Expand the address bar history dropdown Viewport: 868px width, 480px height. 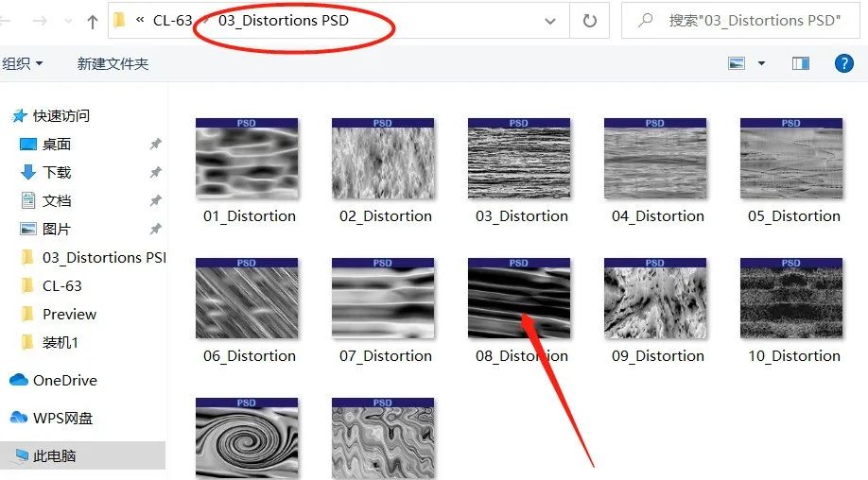550,20
